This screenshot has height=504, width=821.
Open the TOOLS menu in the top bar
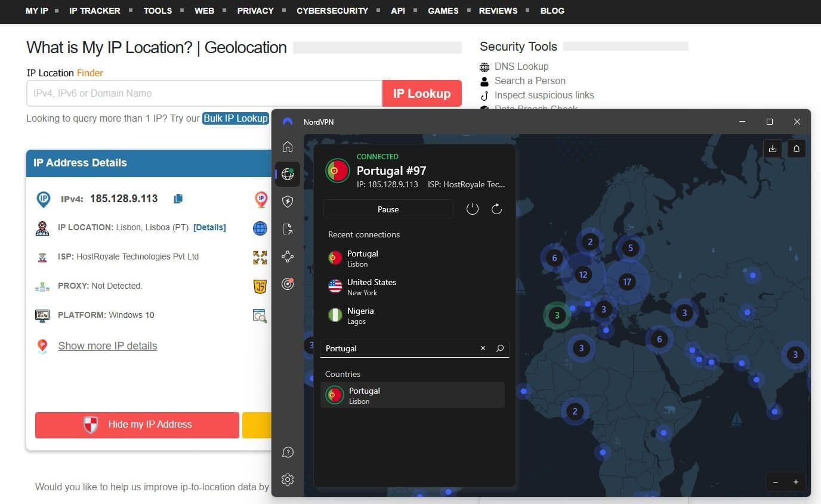[x=158, y=10]
